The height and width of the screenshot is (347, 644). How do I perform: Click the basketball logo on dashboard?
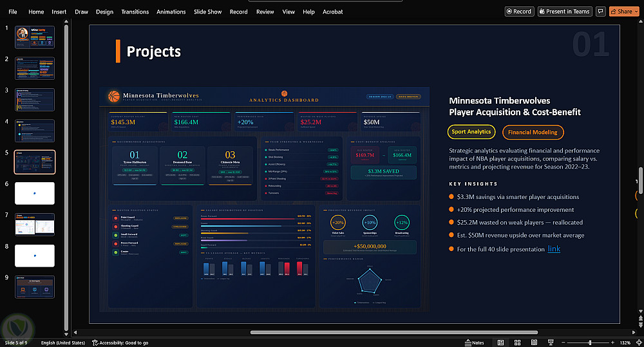pyautogui.click(x=114, y=97)
